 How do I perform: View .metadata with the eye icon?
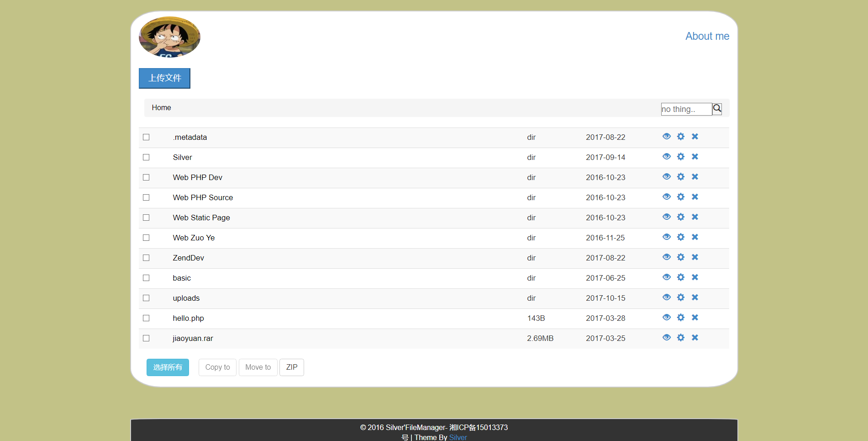pos(667,137)
